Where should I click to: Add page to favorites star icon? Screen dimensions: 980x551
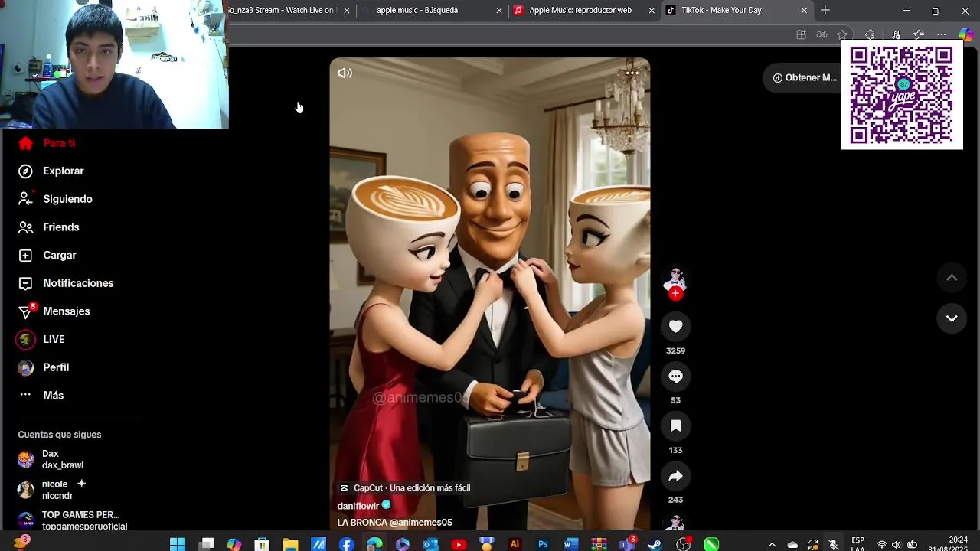point(842,35)
